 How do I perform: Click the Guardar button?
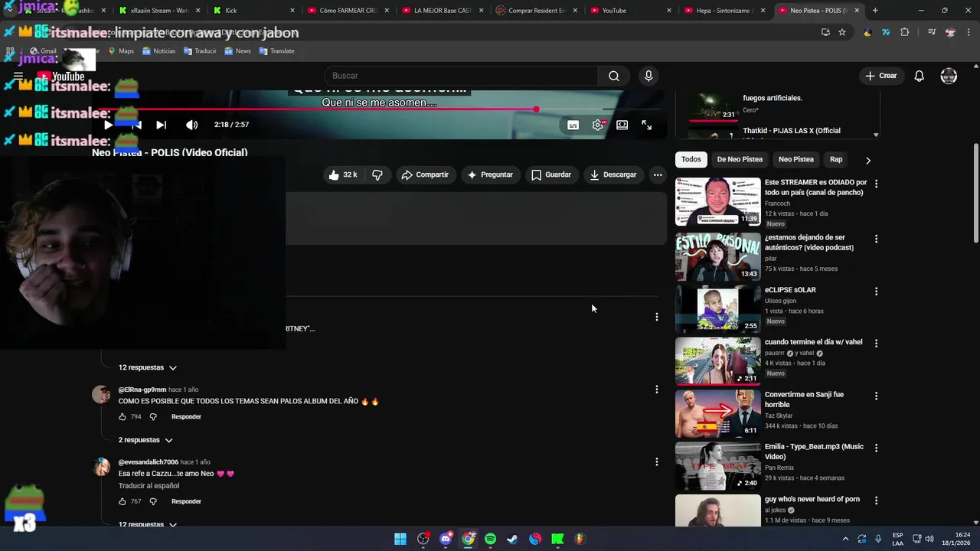[x=551, y=174]
